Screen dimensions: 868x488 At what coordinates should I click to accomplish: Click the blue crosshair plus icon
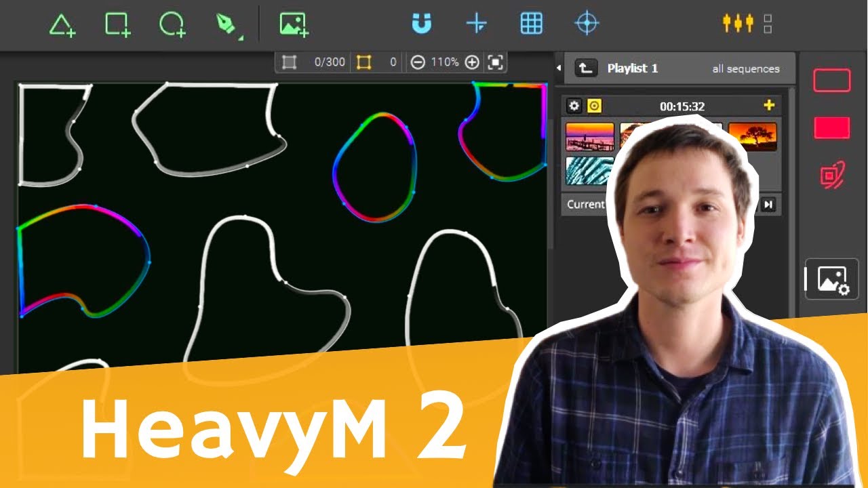(477, 24)
